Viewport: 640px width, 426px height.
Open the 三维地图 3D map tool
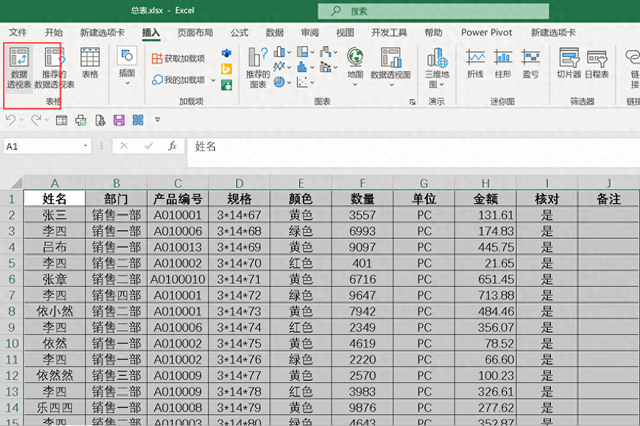tap(437, 68)
